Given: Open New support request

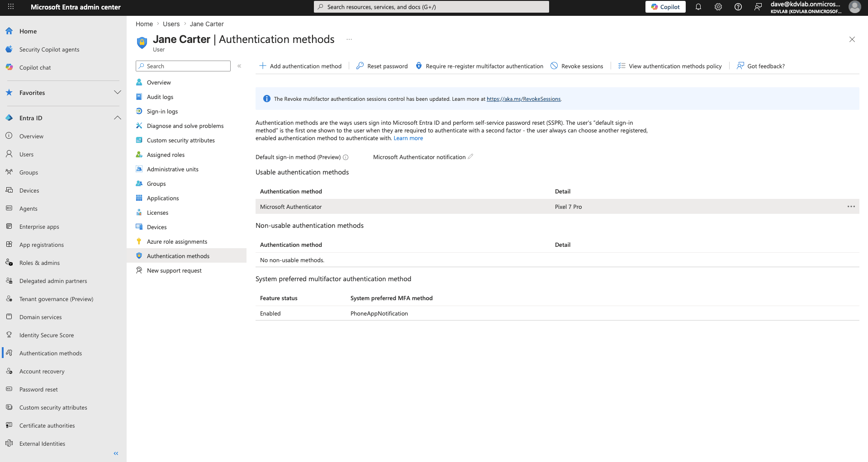Looking at the screenshot, I should [x=174, y=270].
